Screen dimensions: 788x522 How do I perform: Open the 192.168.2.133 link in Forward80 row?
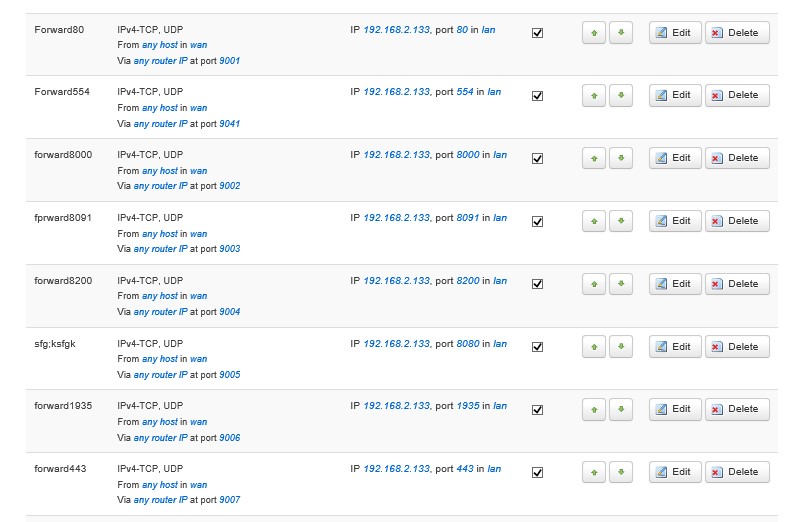(396, 30)
